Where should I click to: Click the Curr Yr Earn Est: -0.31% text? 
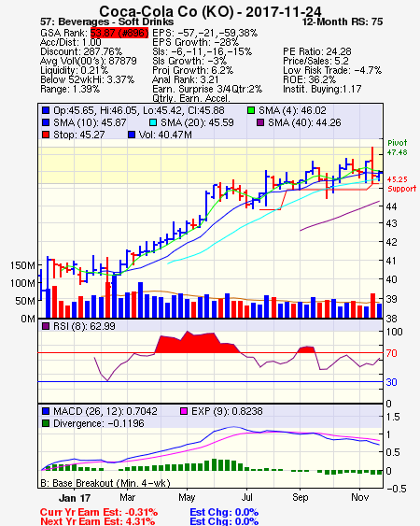[x=99, y=513]
